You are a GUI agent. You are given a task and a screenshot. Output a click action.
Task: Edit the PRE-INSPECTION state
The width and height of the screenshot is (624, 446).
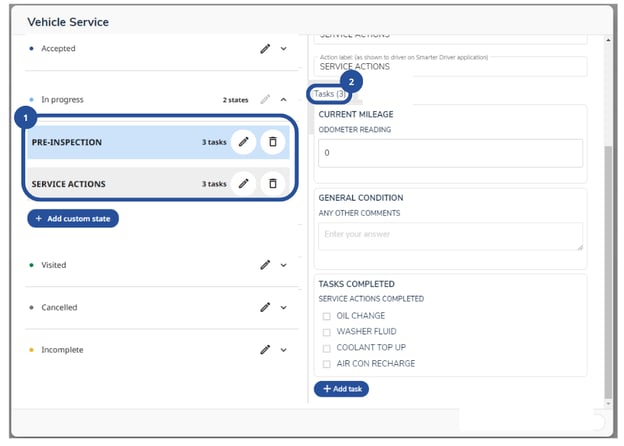(244, 142)
